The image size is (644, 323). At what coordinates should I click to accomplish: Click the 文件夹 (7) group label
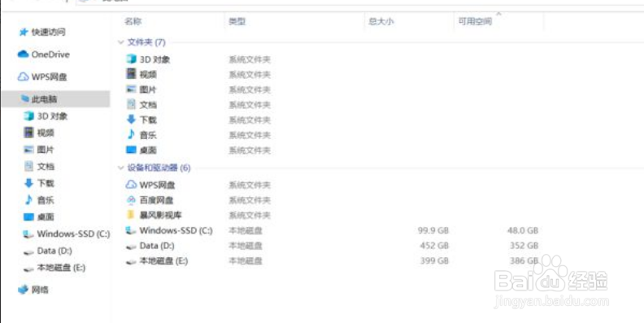pyautogui.click(x=146, y=42)
